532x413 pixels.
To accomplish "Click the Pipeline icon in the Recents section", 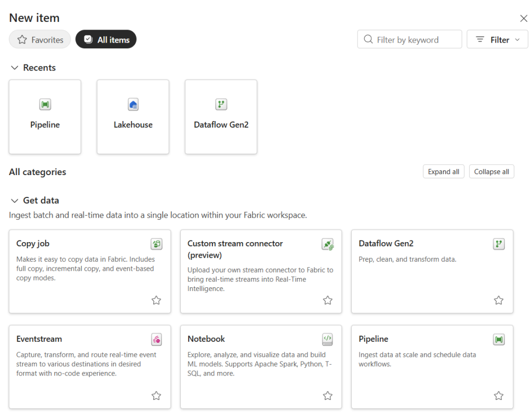I will point(45,104).
